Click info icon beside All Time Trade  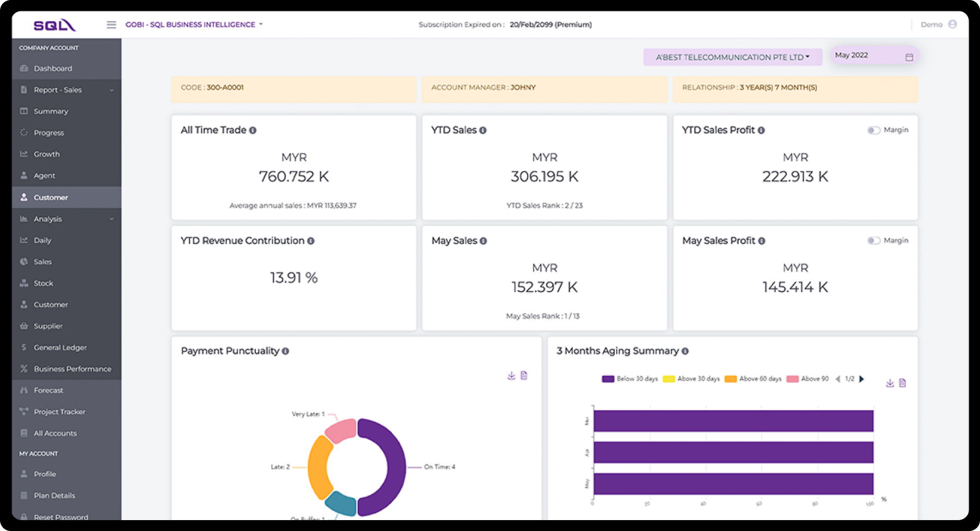[253, 131]
